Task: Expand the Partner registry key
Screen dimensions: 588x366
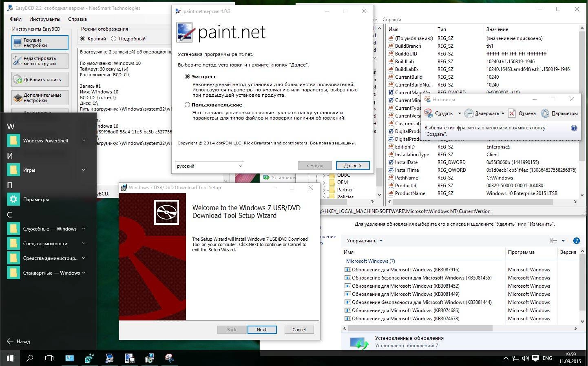Action: tap(325, 190)
